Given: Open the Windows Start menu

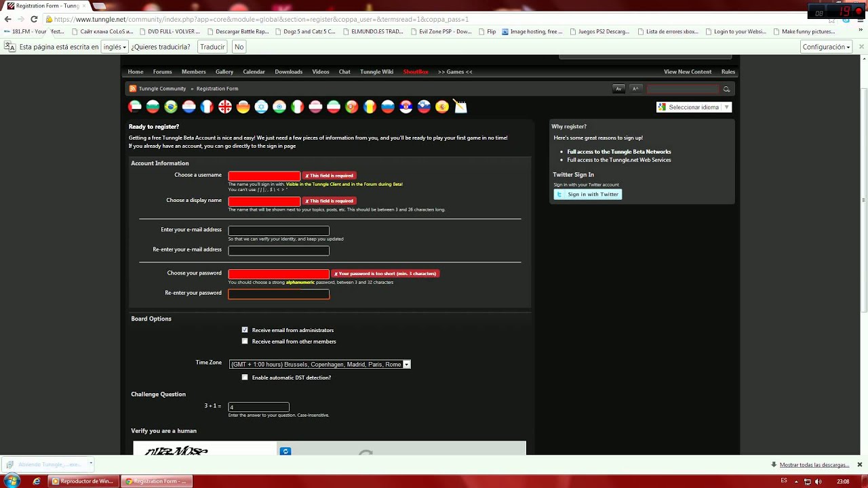Looking at the screenshot, I should [12, 481].
